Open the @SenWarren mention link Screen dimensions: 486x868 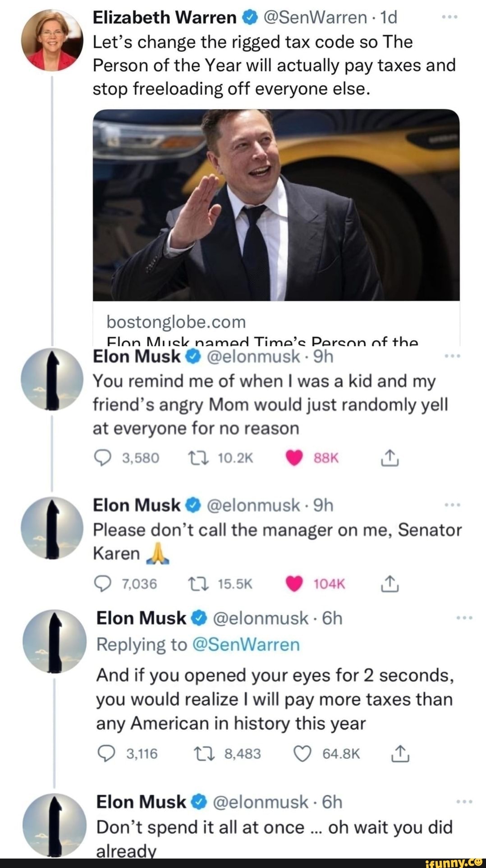coord(246,644)
